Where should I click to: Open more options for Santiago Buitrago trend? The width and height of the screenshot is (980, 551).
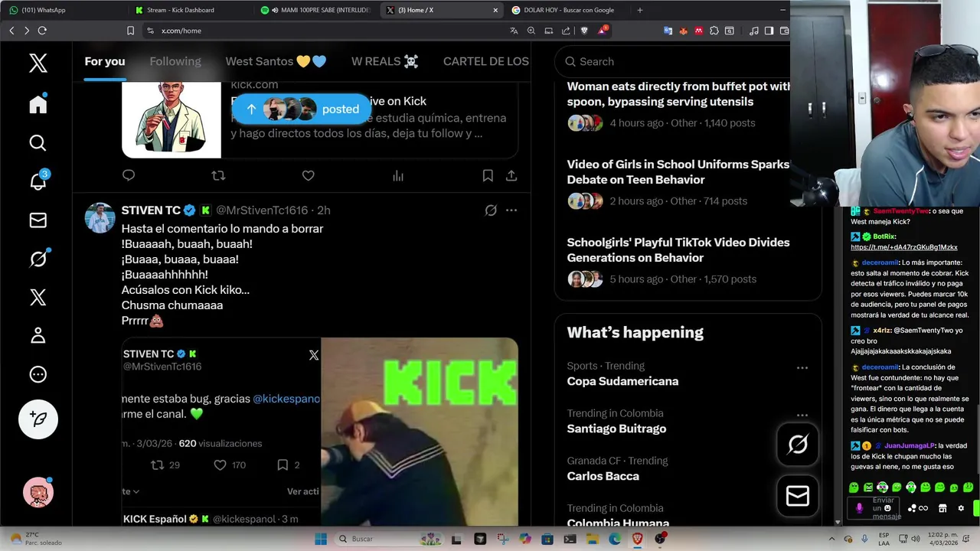(x=802, y=415)
